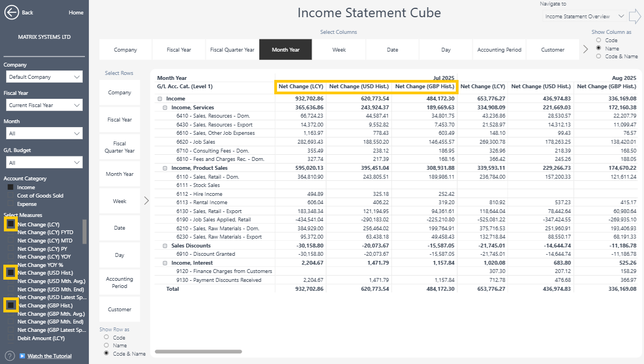The image size is (644, 364).
Task: Select Fiscal Quarter Year in row selector
Action: click(119, 147)
